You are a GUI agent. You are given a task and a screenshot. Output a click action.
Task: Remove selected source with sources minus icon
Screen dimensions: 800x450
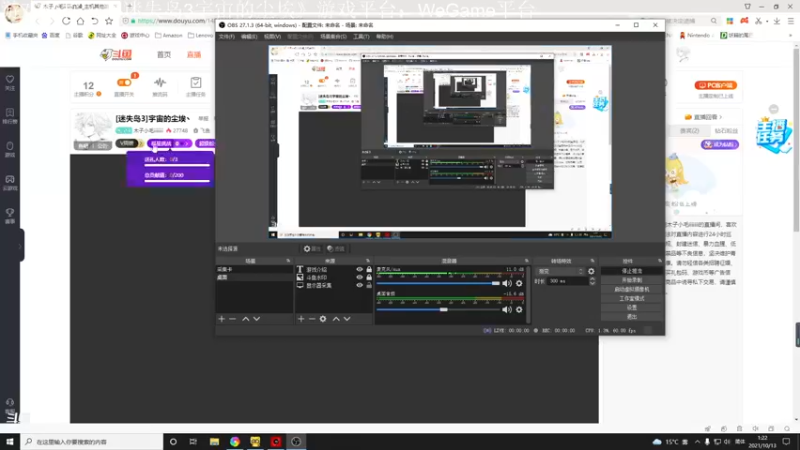[x=312, y=319]
